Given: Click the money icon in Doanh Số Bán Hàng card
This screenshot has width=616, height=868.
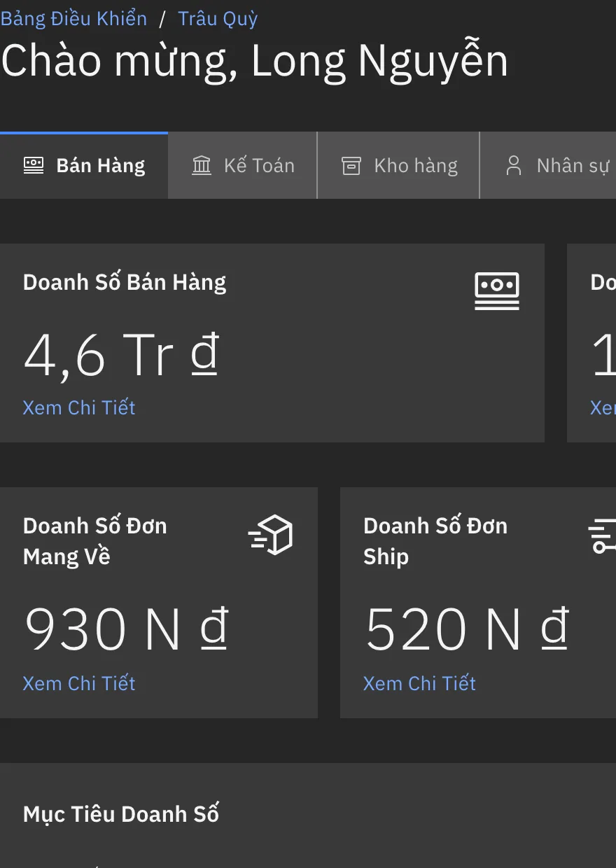Looking at the screenshot, I should click(x=497, y=291).
